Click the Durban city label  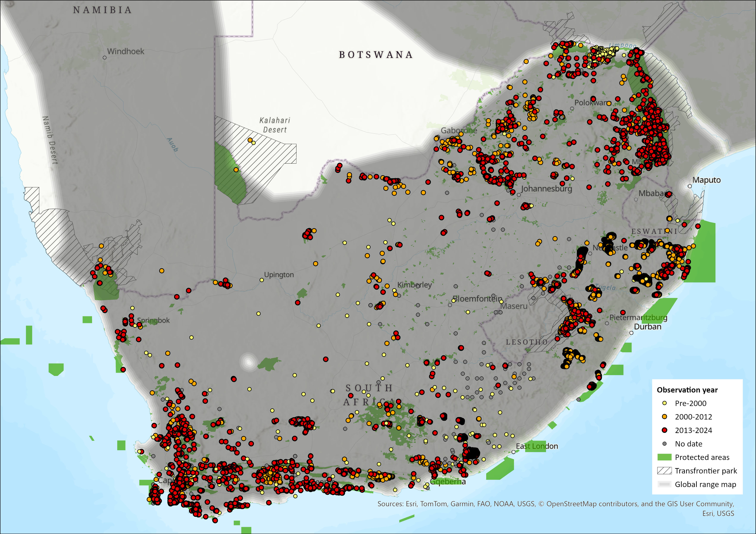(x=647, y=327)
